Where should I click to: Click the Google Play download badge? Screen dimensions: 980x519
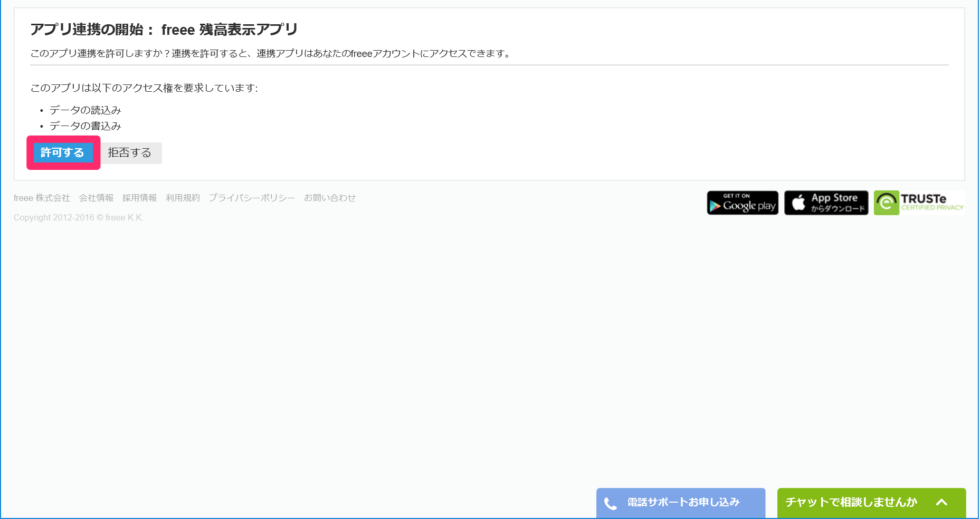[x=743, y=203]
